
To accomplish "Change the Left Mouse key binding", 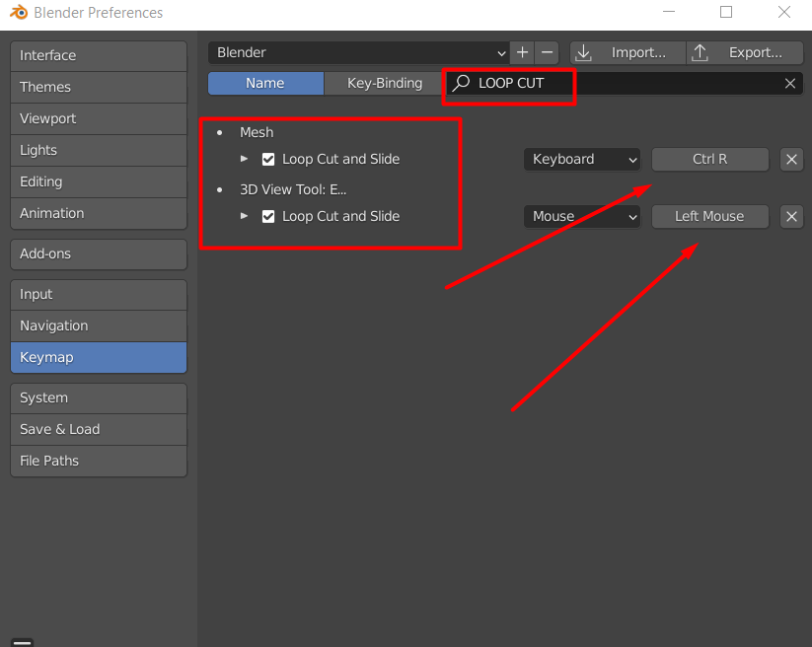I will (710, 216).
